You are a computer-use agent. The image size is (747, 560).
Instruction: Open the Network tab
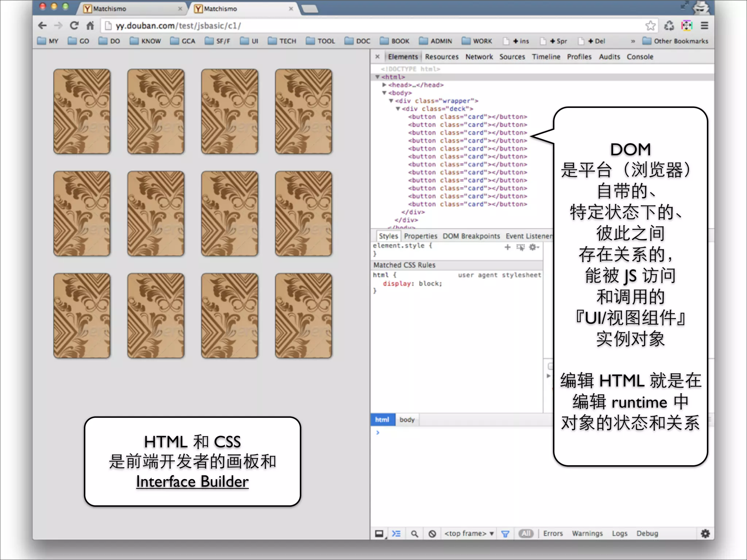pos(479,57)
